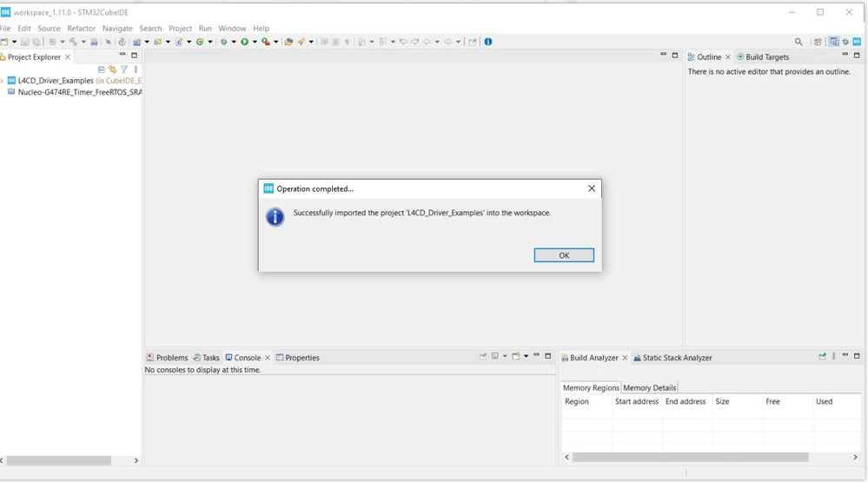Image resolution: width=868 pixels, height=482 pixels.
Task: Click the Search magnifier icon at top right
Action: coord(798,42)
